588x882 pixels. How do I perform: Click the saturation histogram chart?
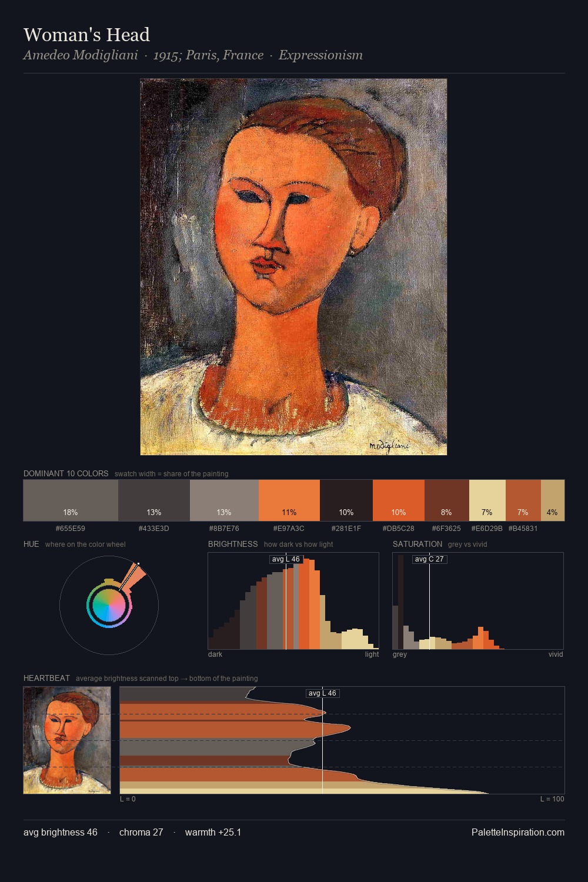click(x=478, y=601)
